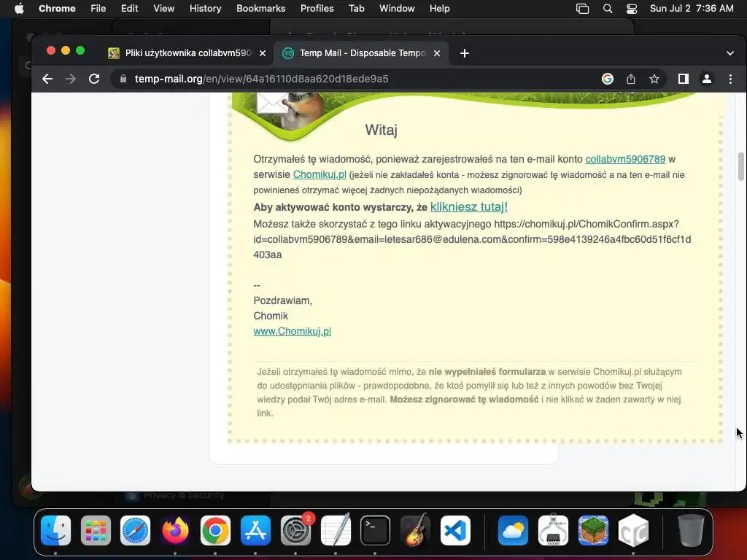
Task: Launch Safari from the Dock
Action: pyautogui.click(x=135, y=531)
